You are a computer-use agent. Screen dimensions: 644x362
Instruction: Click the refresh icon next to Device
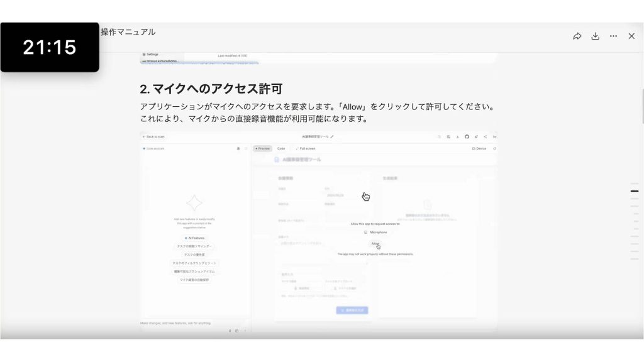[x=494, y=148]
